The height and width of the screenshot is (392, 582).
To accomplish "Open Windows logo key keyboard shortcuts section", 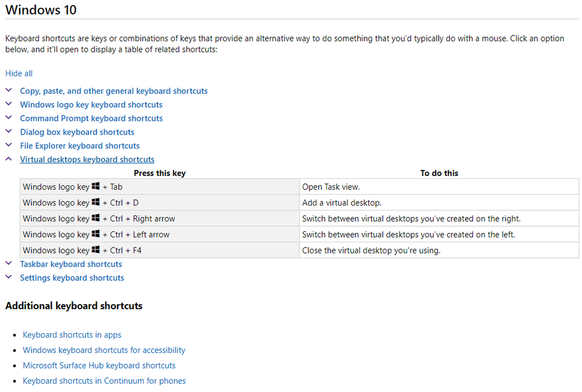I will 91,105.
